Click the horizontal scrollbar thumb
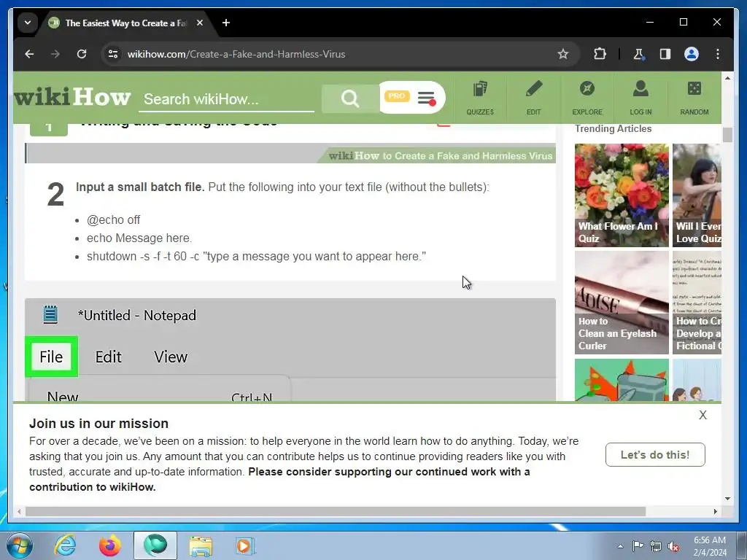Viewport: 747px width, 560px height. pos(336,511)
